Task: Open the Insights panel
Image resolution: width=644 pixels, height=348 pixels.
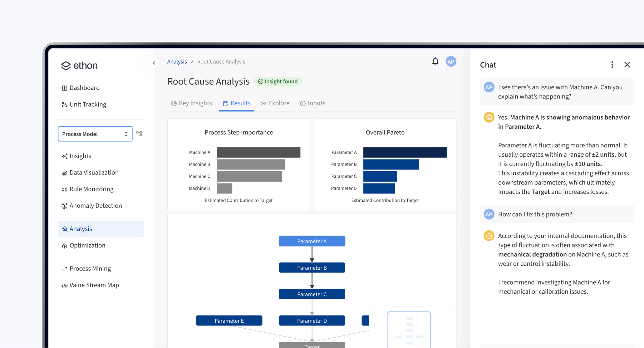Action: 81,156
